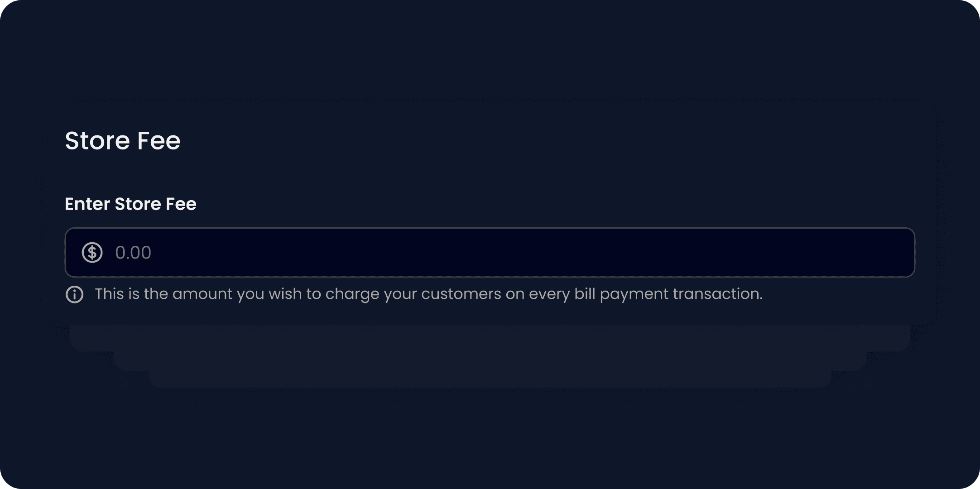Focus the Enter Store Fee input field

coord(489,253)
